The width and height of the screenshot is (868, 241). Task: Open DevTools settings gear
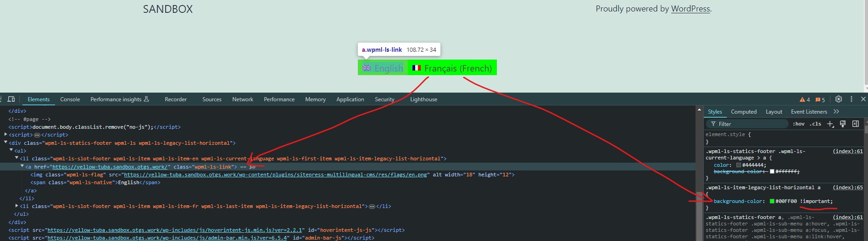pos(839,99)
